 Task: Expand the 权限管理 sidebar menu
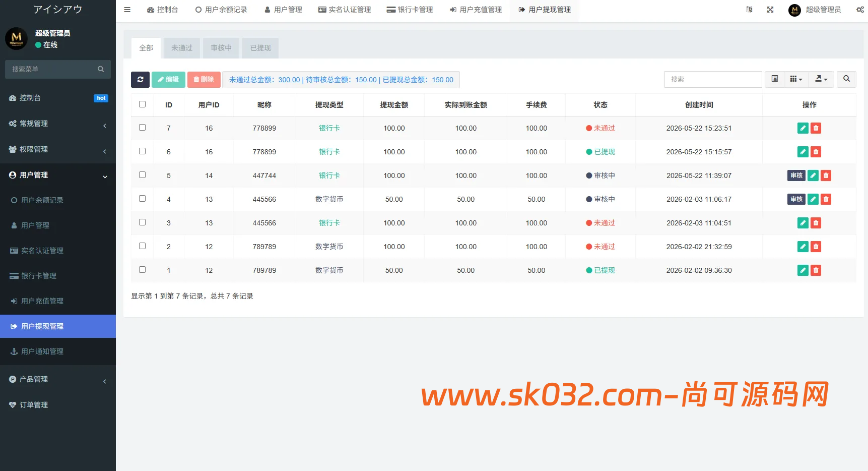coord(58,149)
